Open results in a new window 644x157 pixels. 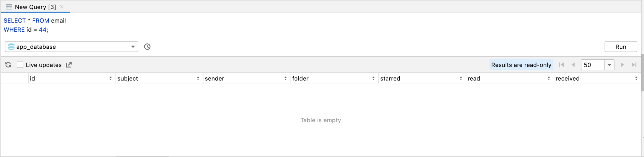coord(69,65)
